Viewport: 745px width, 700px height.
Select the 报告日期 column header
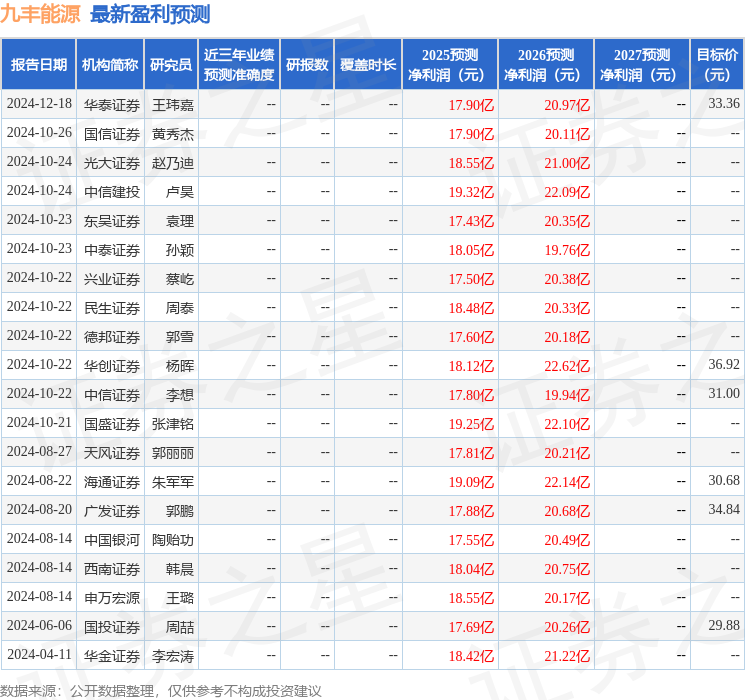(39, 65)
